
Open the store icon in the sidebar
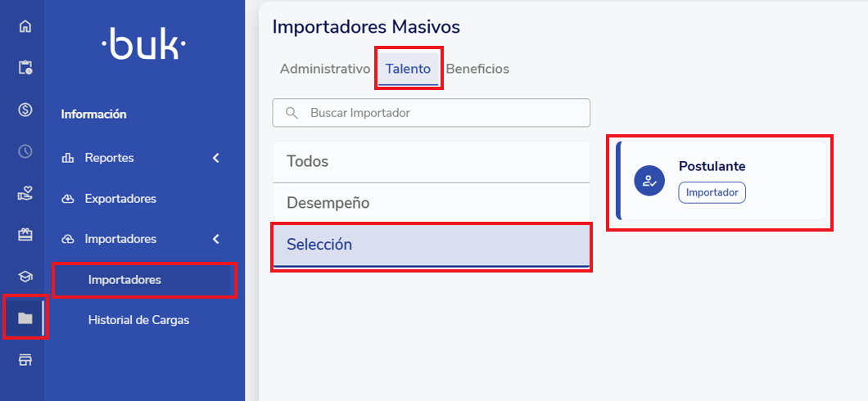click(x=25, y=360)
